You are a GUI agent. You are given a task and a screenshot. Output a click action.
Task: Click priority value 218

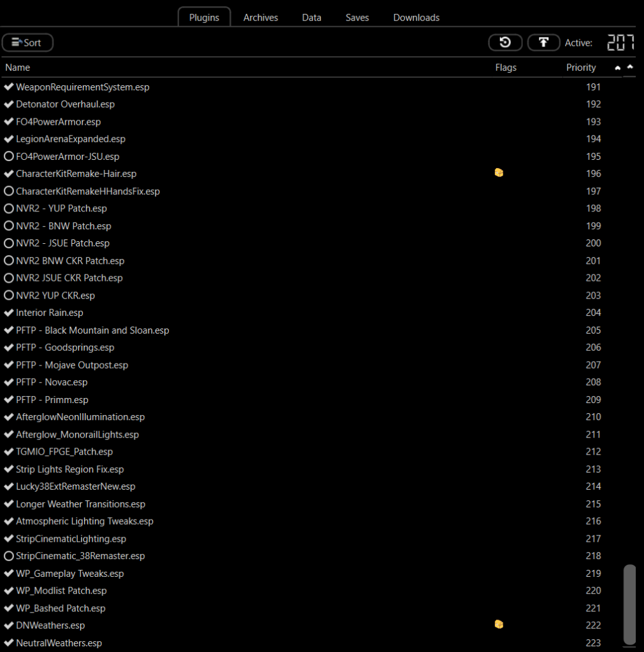(593, 556)
